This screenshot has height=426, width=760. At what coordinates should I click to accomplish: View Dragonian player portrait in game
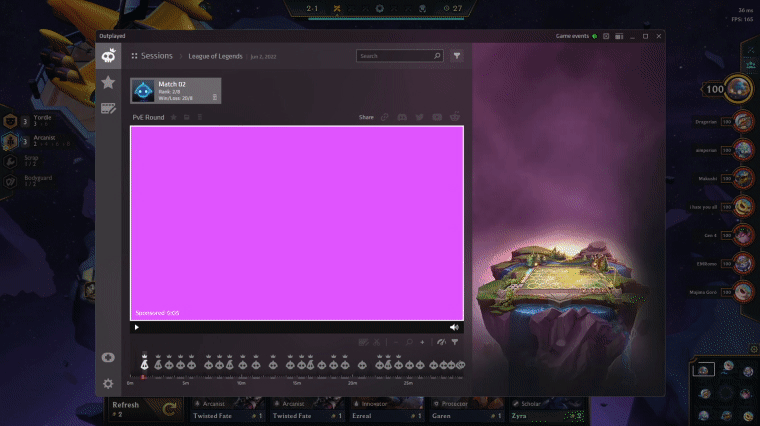[743, 122]
